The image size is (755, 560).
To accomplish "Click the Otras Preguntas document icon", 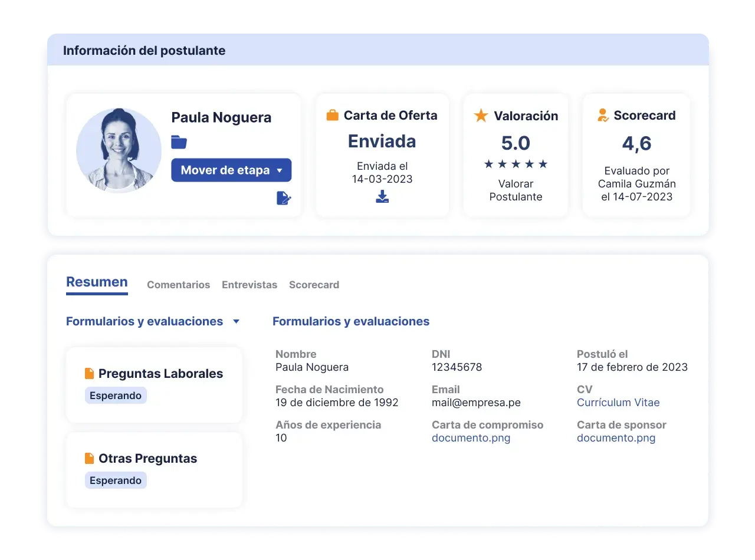I will click(90, 458).
